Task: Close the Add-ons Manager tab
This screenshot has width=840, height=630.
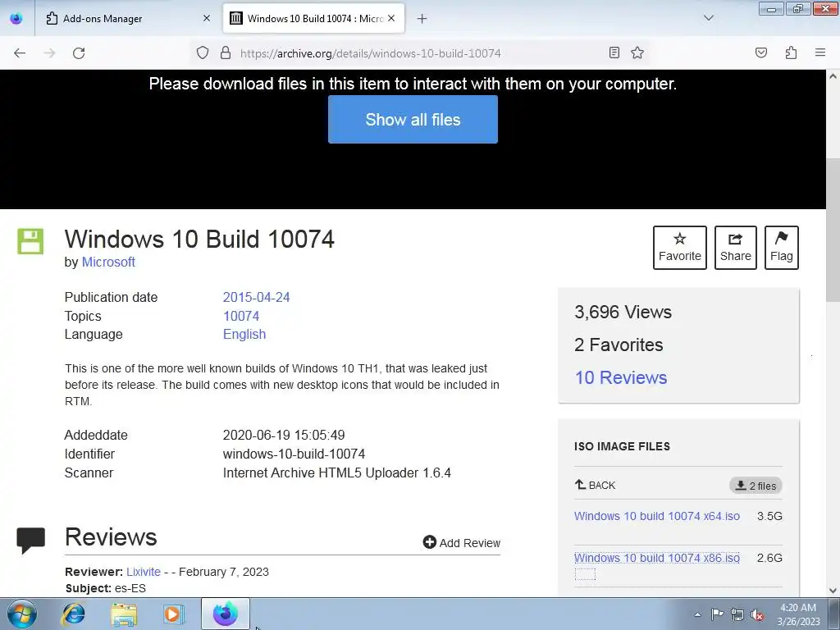Action: (207, 19)
